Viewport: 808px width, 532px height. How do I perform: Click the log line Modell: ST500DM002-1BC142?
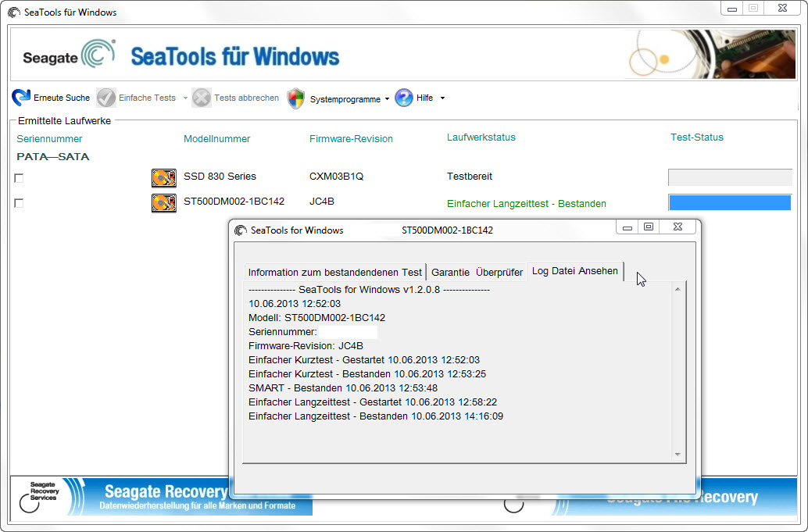pos(317,318)
